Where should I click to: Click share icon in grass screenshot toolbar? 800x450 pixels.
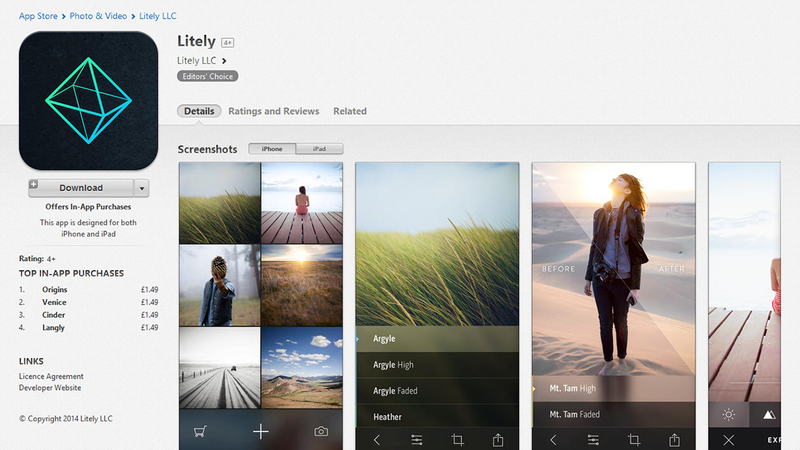[x=498, y=440]
